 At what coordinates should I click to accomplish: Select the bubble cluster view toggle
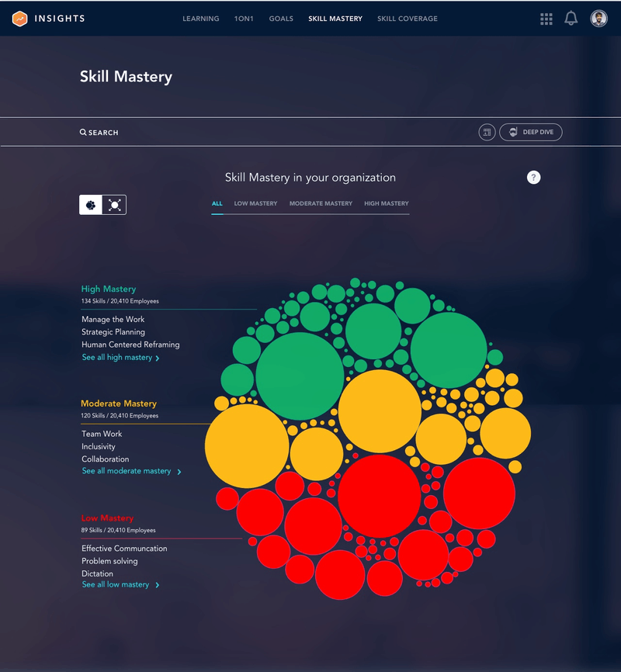pos(91,205)
